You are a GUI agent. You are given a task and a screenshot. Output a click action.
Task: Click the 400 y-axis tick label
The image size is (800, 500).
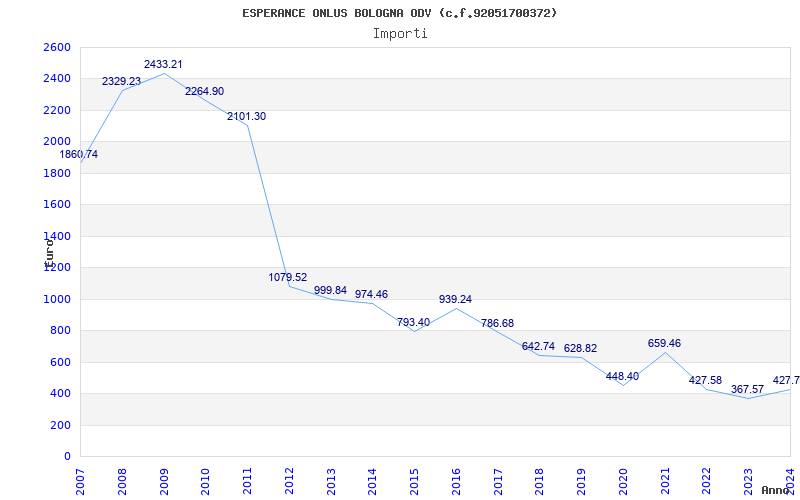point(60,393)
